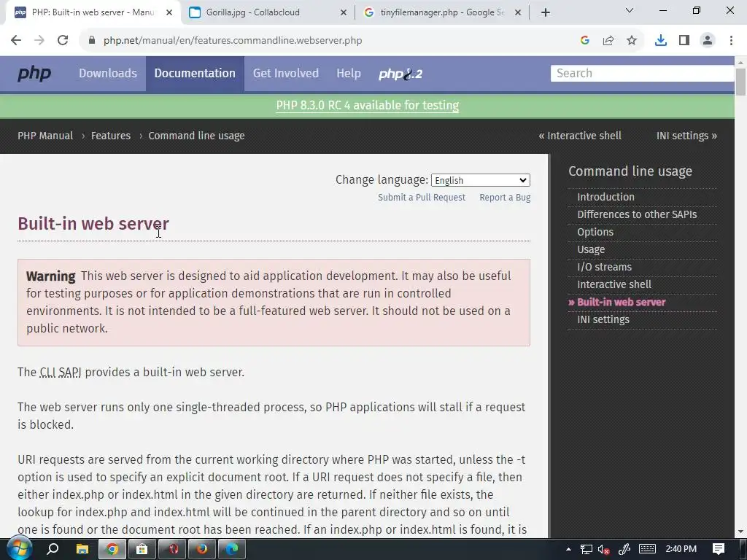Open Microsoft Store from taskbar
Screen dimensions: 747x560
[x=142, y=549]
